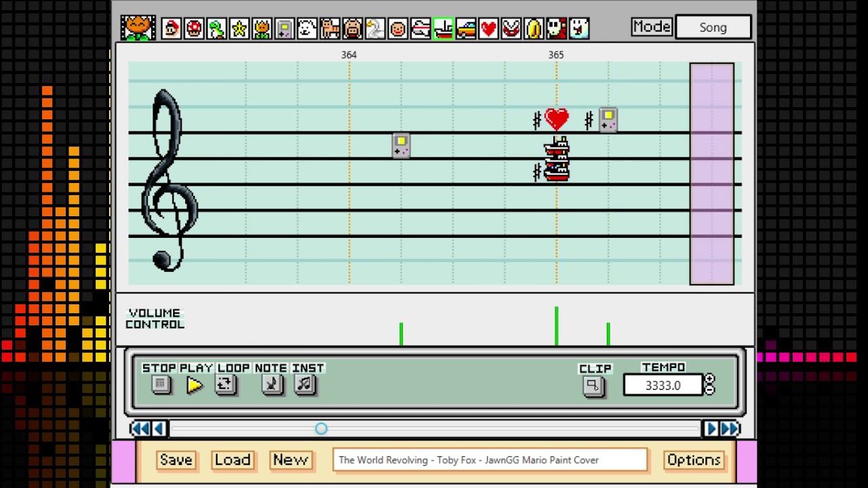This screenshot has width=868, height=488.
Task: Step back one line with left arrow
Action: point(159,428)
